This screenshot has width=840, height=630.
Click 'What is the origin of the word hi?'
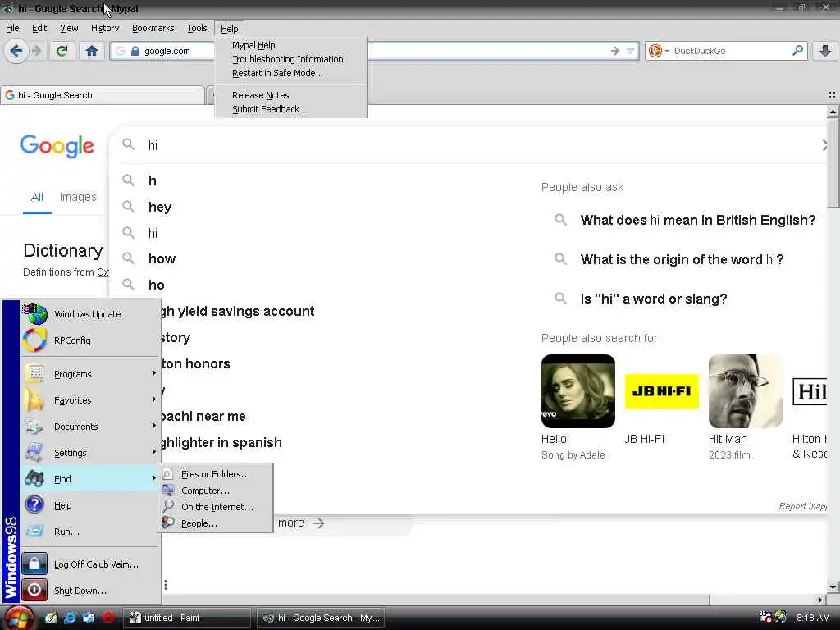click(682, 259)
